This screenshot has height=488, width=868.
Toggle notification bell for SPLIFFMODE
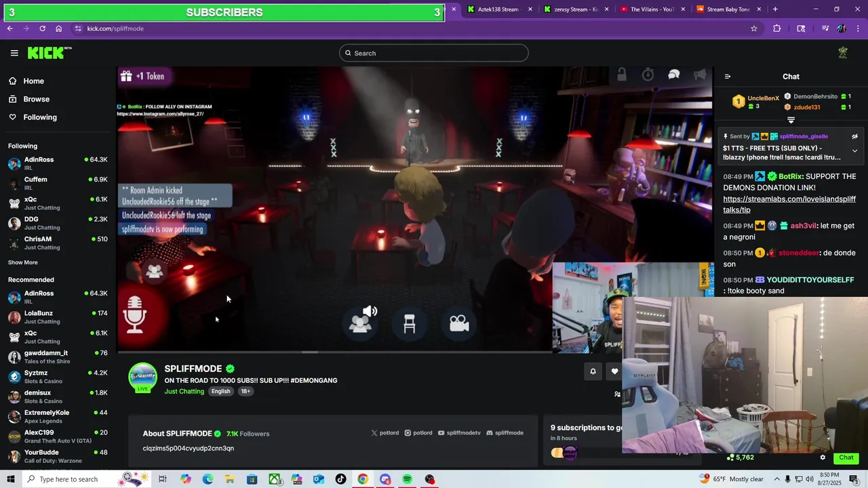[593, 371]
